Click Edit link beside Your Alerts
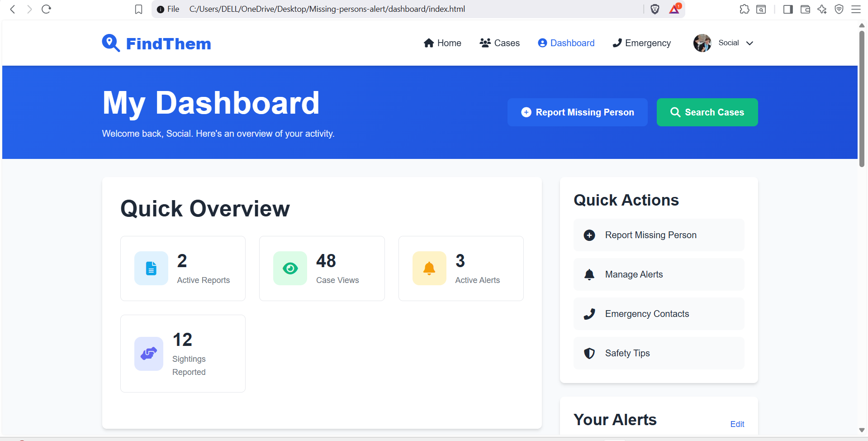The width and height of the screenshot is (868, 441). [x=737, y=424]
